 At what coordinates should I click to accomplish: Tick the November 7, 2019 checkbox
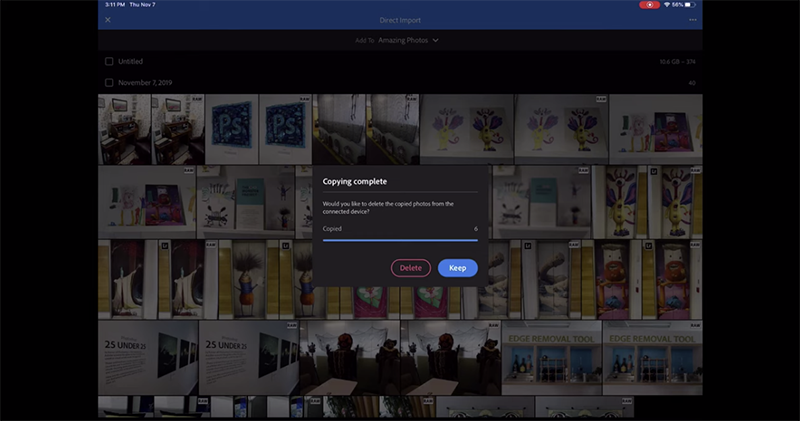pos(109,83)
